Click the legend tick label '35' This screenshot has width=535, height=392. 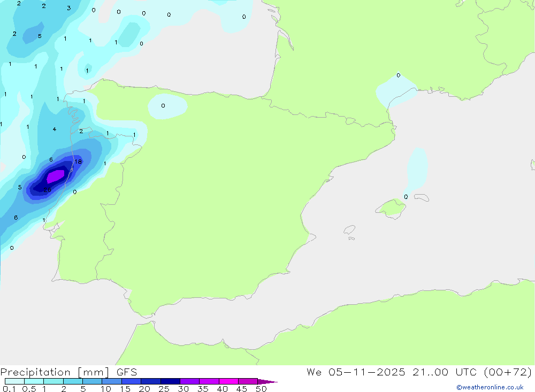(203, 389)
